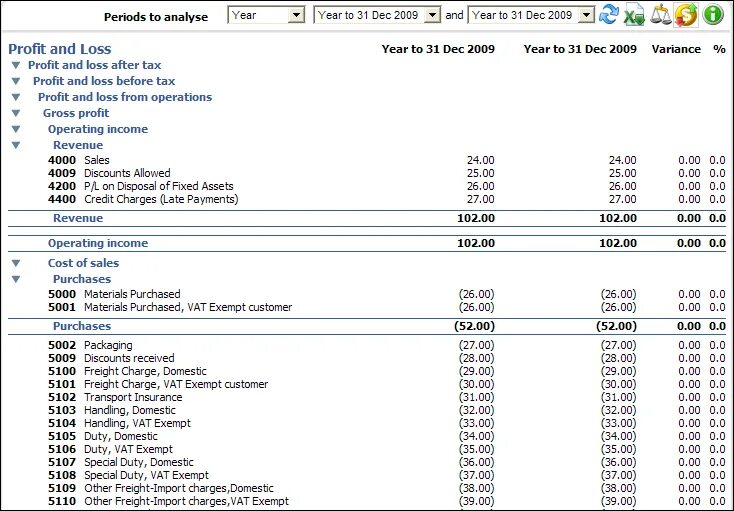
Task: Click the Gross profit heading link
Action: tap(76, 113)
